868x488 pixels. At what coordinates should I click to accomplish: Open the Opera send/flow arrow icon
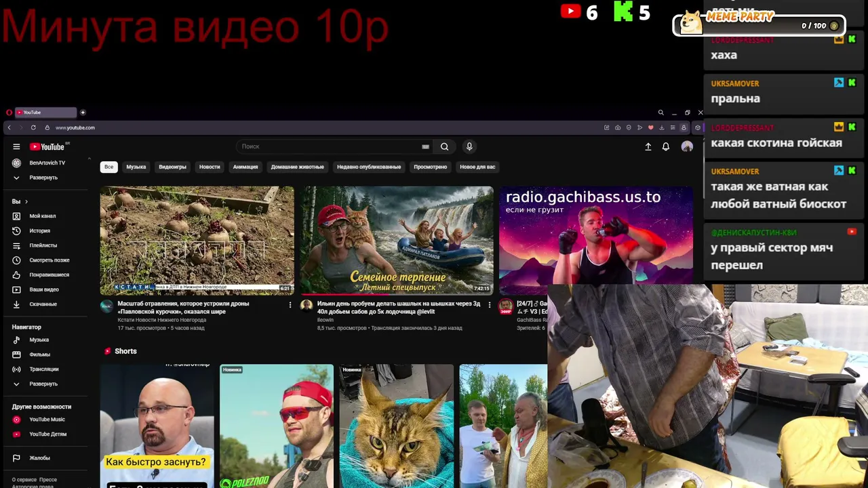(639, 127)
